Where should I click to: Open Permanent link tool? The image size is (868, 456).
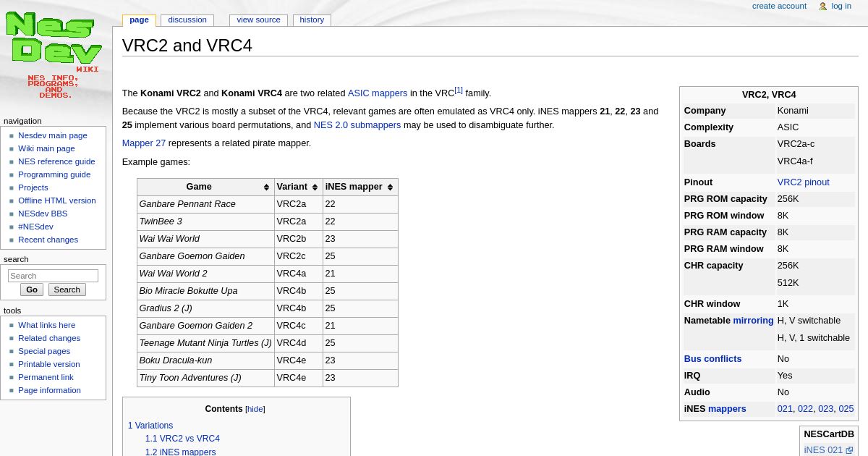click(x=46, y=377)
